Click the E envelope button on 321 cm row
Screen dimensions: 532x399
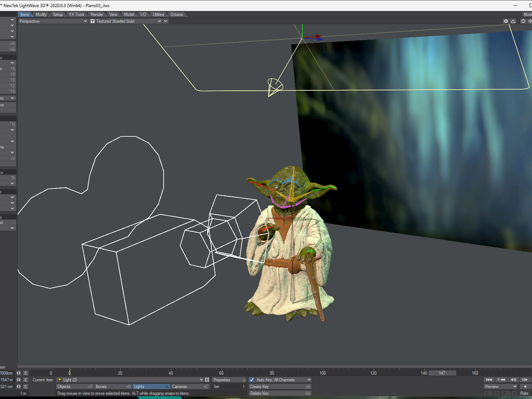pyautogui.click(x=26, y=387)
